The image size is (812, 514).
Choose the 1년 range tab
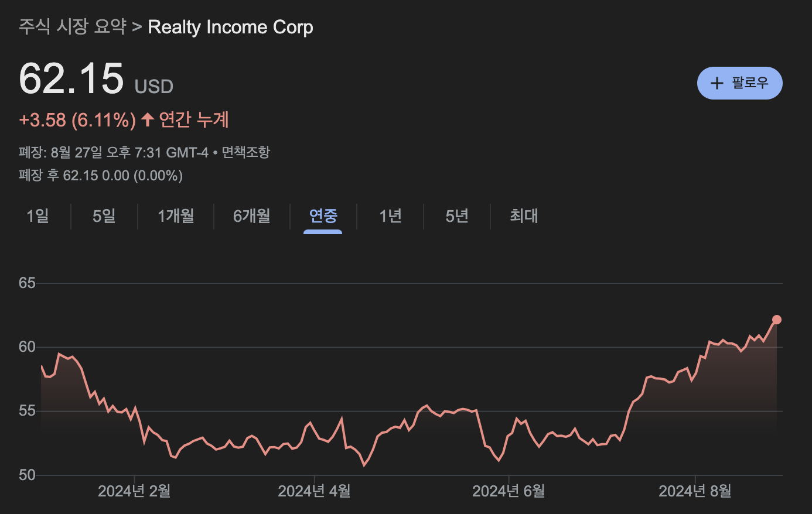click(x=390, y=216)
